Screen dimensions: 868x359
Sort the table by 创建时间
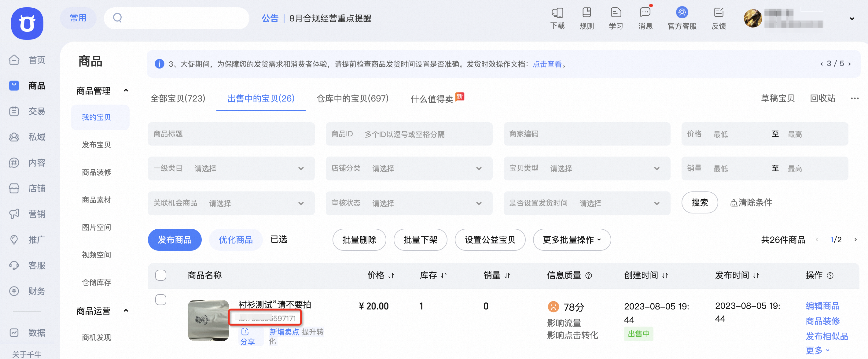point(665,276)
